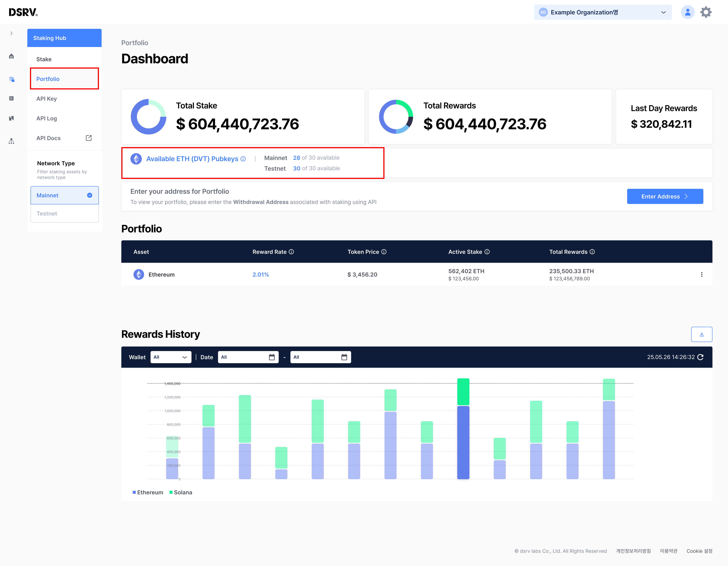Viewport: 728px width, 566px height.
Task: Select the Testnet network type filter
Action: 64,213
